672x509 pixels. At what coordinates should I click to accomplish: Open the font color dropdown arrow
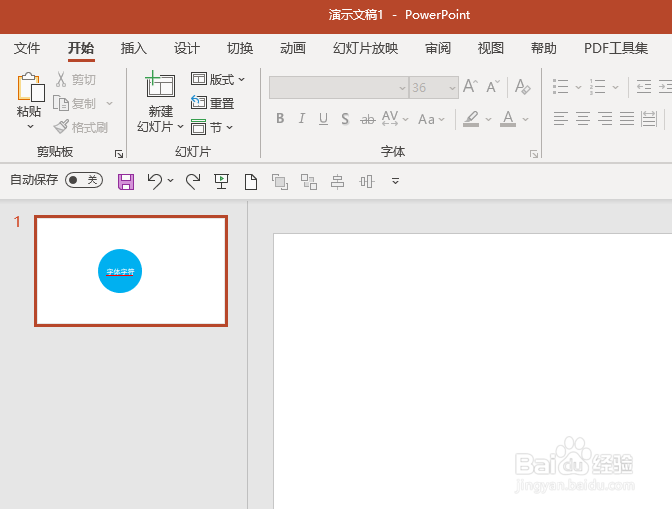pyautogui.click(x=525, y=119)
